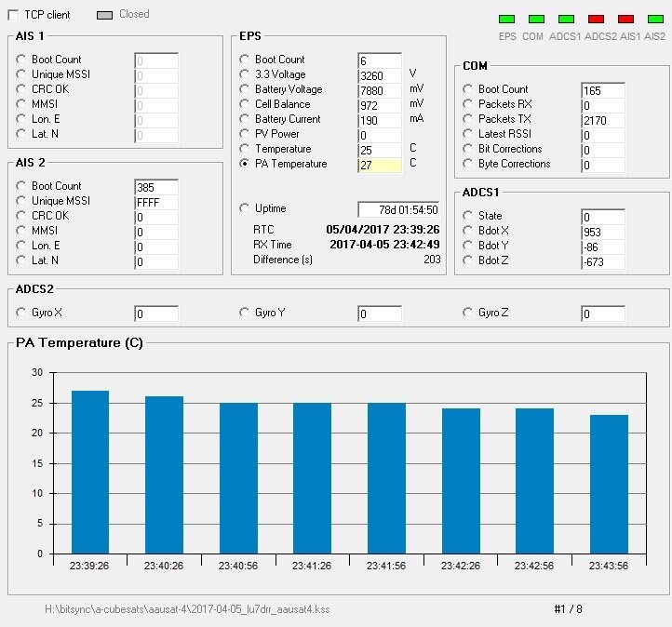The width and height of the screenshot is (672, 627).
Task: Click COM Packets TX field 2170
Action: coord(603,121)
